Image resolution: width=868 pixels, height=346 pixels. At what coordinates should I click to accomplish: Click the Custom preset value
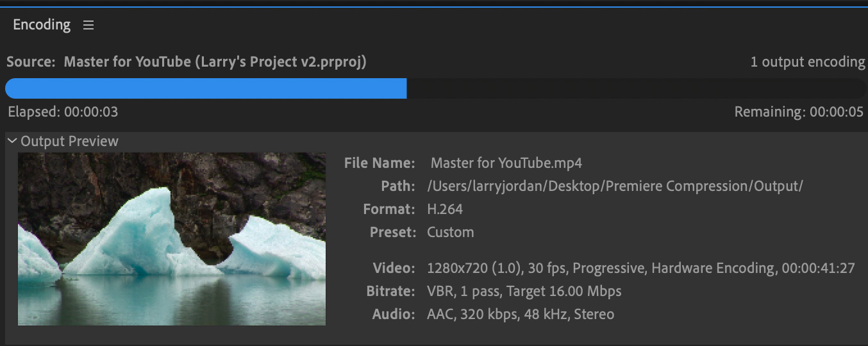coord(451,232)
